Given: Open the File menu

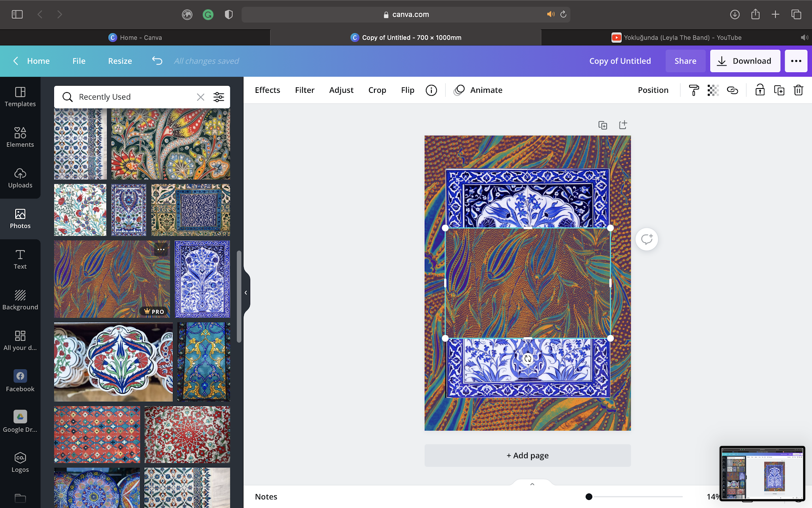Looking at the screenshot, I should tap(79, 61).
